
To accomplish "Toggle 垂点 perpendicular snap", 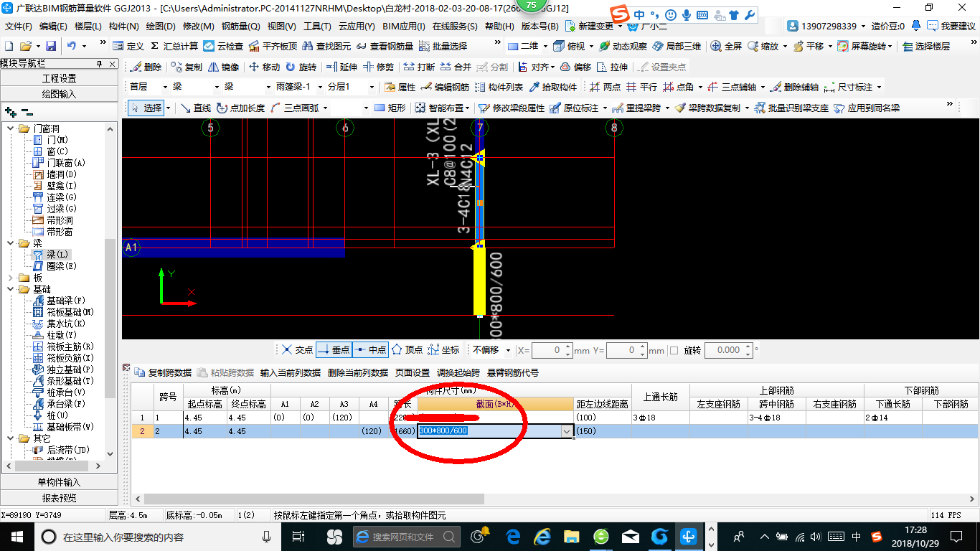I will coord(333,350).
